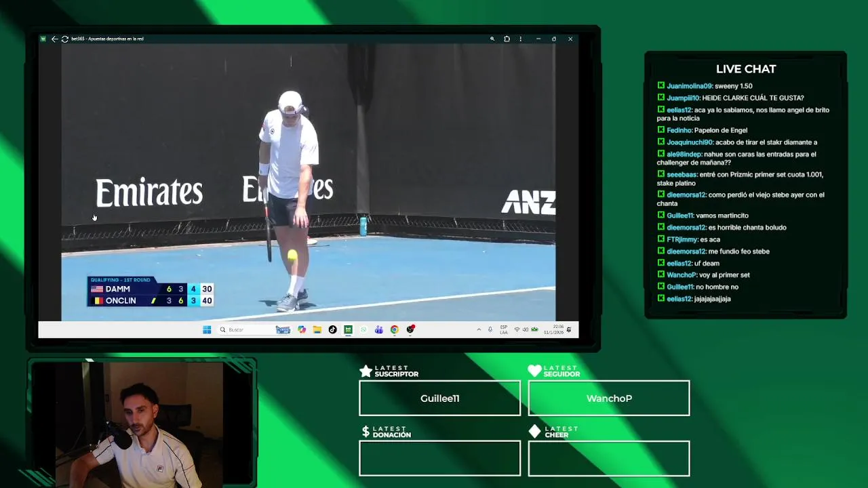Open the extensions puzzle icon in bet365 window
868x488 pixels.
(507, 39)
